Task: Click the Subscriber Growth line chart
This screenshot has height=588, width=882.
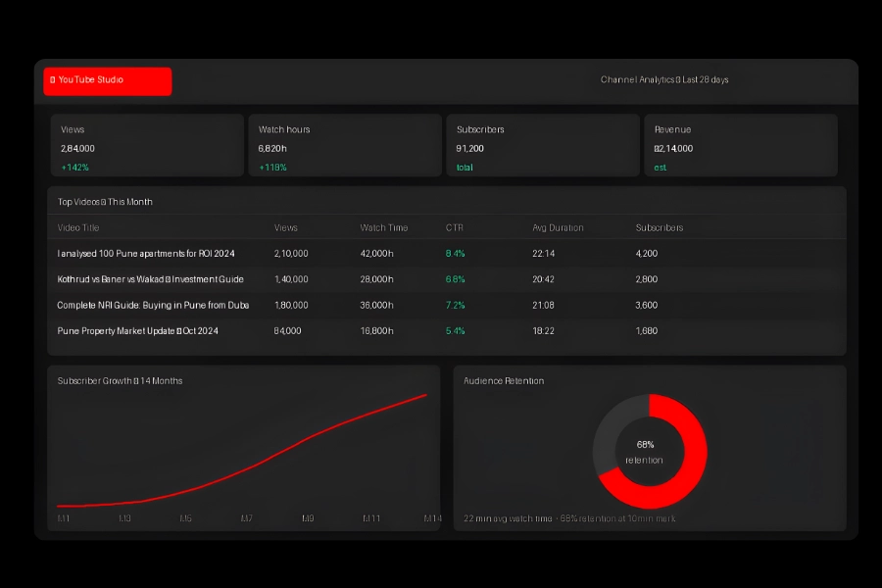Action: pos(245,451)
